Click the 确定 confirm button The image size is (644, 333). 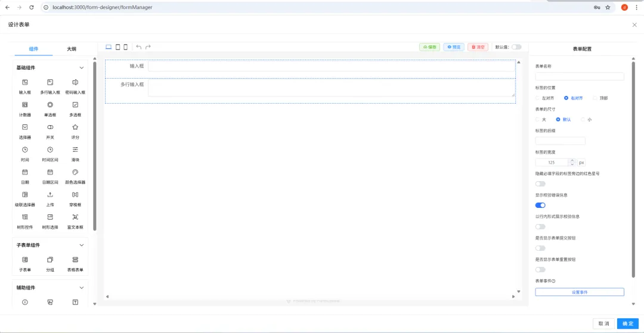click(x=628, y=323)
